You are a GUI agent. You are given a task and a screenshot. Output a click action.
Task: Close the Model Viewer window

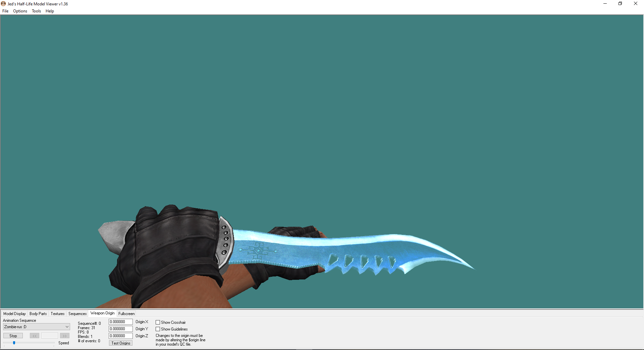(x=636, y=4)
